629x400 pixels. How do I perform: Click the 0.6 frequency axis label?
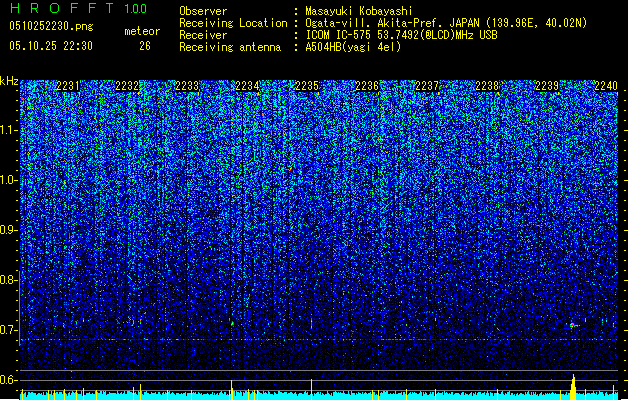pyautogui.click(x=8, y=380)
